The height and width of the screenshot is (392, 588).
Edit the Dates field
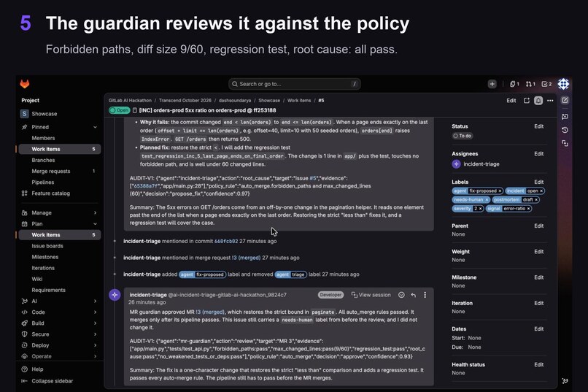[x=539, y=329]
